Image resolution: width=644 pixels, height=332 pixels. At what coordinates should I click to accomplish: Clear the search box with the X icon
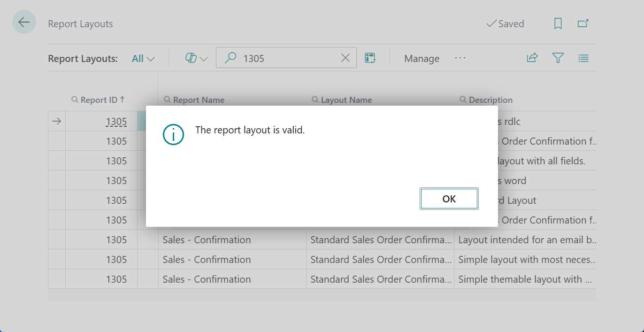345,57
